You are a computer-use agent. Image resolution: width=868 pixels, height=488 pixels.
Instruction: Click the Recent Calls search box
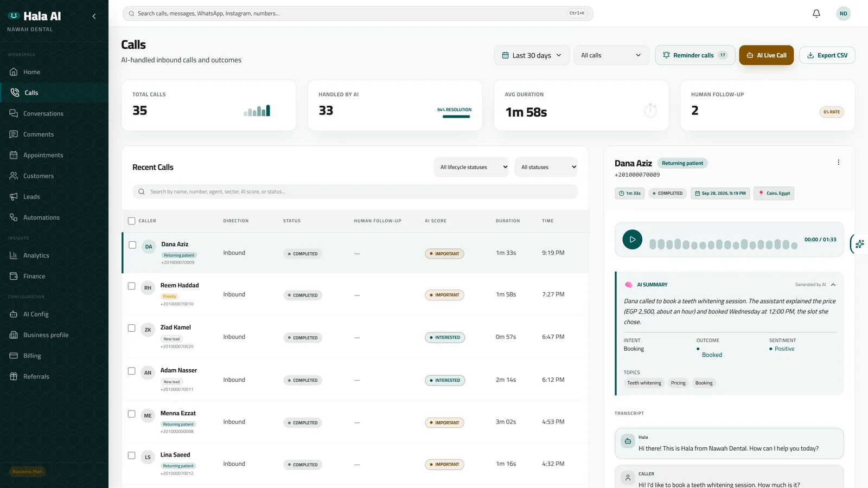click(x=355, y=191)
